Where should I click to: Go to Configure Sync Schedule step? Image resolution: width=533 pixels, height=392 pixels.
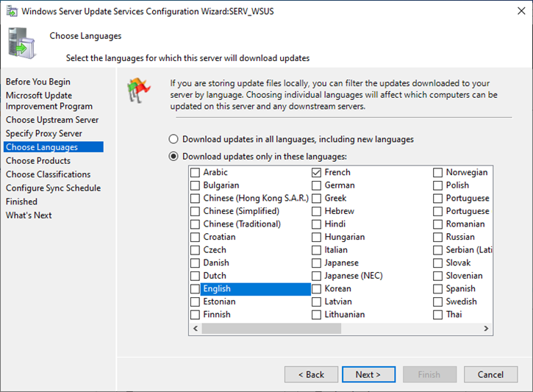(54, 188)
